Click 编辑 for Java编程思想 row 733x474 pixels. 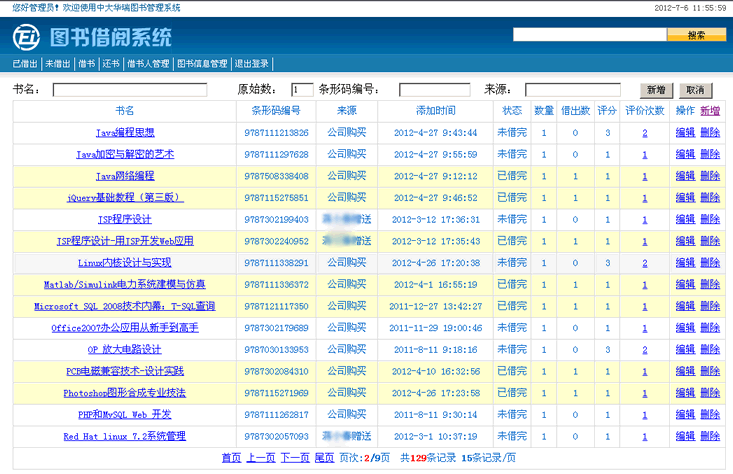[685, 133]
